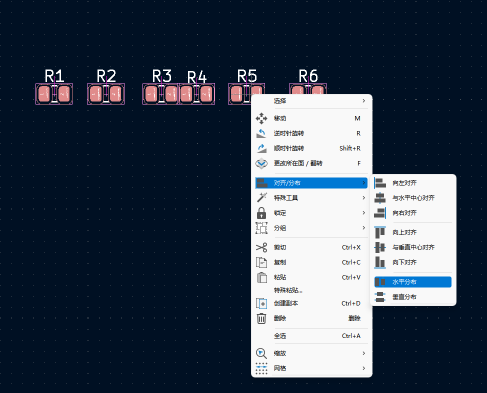Click the highlighted horizontal distribute entry
The image size is (487, 393).
pyautogui.click(x=413, y=282)
